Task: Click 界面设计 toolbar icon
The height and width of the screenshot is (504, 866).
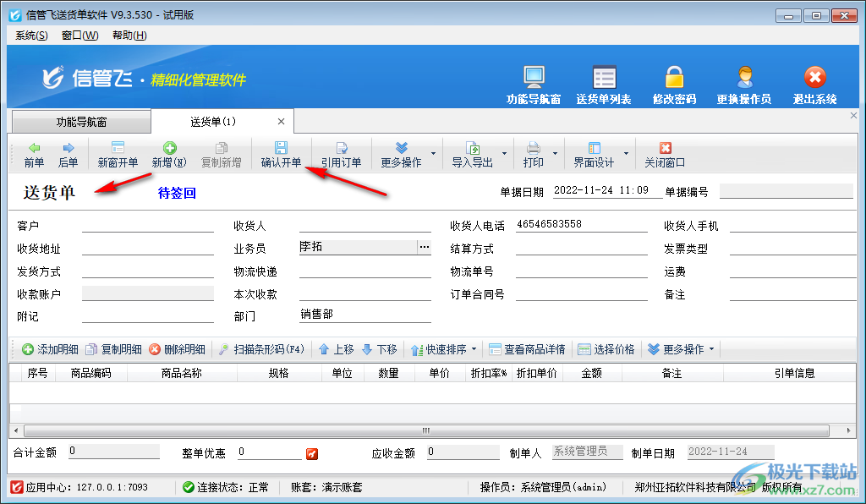Action: pyautogui.click(x=595, y=147)
